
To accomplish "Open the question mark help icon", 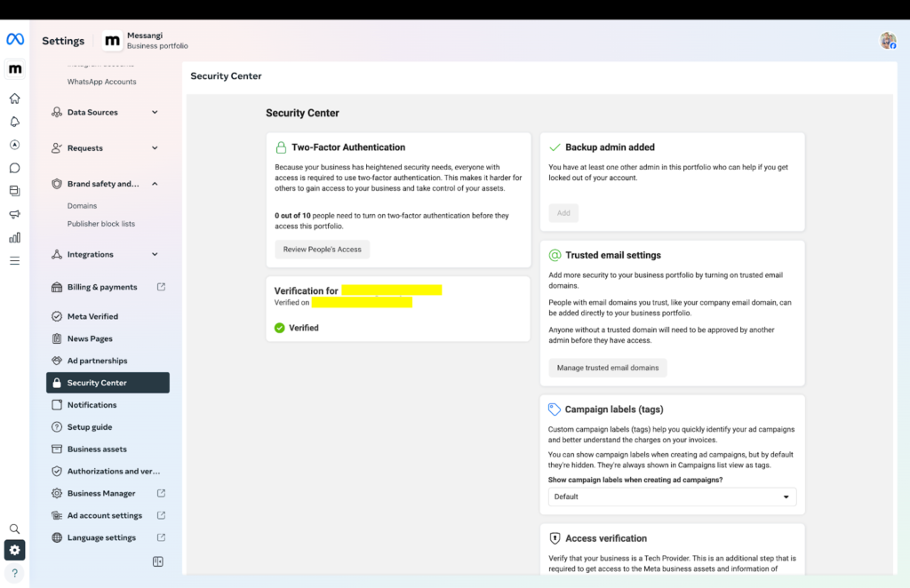I will coord(14,573).
